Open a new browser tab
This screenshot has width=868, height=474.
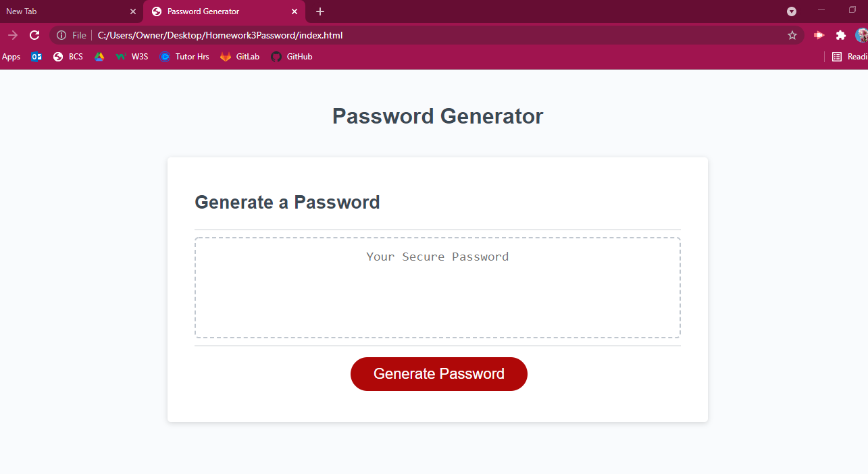click(320, 11)
